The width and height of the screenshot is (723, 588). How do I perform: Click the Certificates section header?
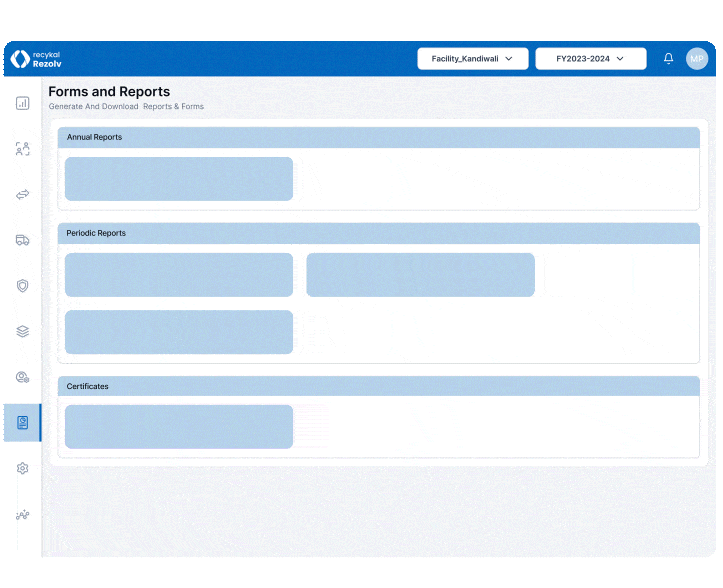click(378, 386)
